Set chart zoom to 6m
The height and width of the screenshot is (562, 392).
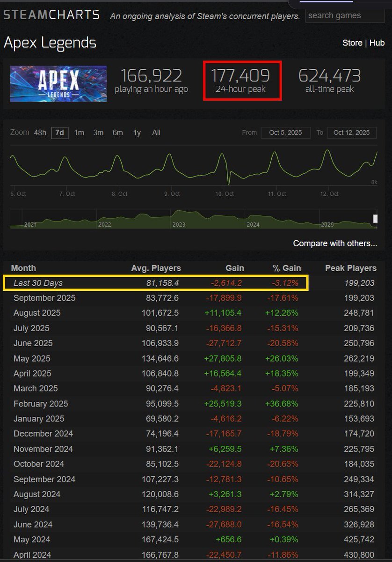coord(117,133)
